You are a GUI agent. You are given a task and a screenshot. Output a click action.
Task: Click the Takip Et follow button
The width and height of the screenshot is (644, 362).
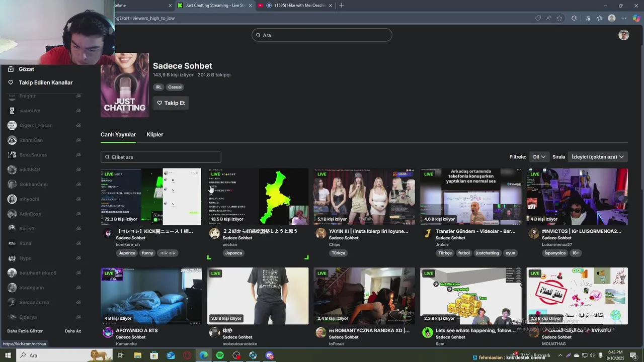tap(171, 103)
